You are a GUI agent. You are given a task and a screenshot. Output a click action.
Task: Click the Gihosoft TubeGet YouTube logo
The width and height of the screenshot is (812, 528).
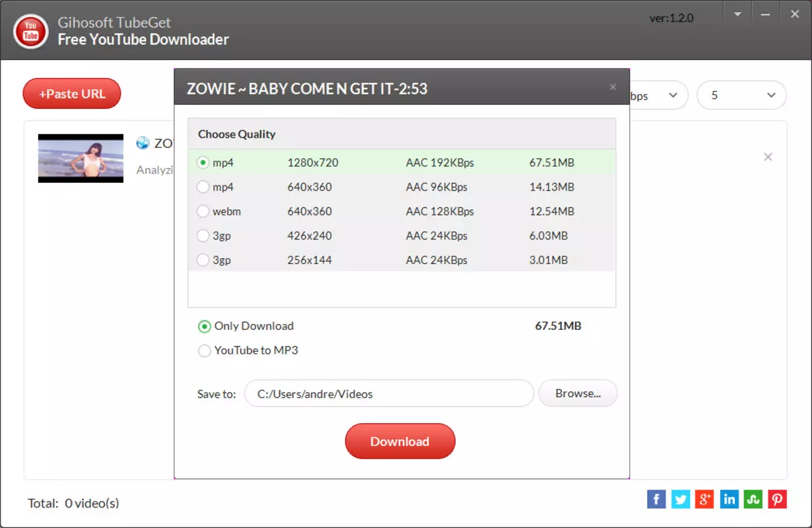point(30,30)
